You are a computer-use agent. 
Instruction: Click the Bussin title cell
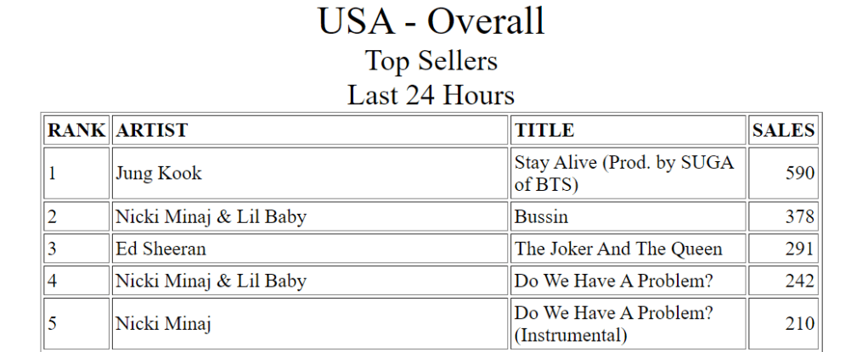(542, 217)
